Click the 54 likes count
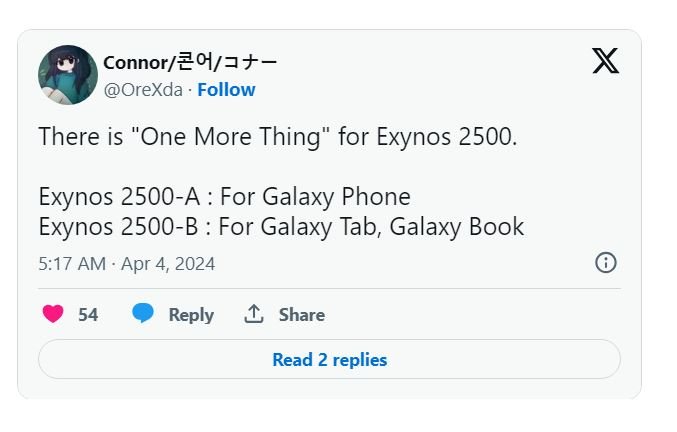Image resolution: width=677 pixels, height=432 pixels. pyautogui.click(x=88, y=314)
